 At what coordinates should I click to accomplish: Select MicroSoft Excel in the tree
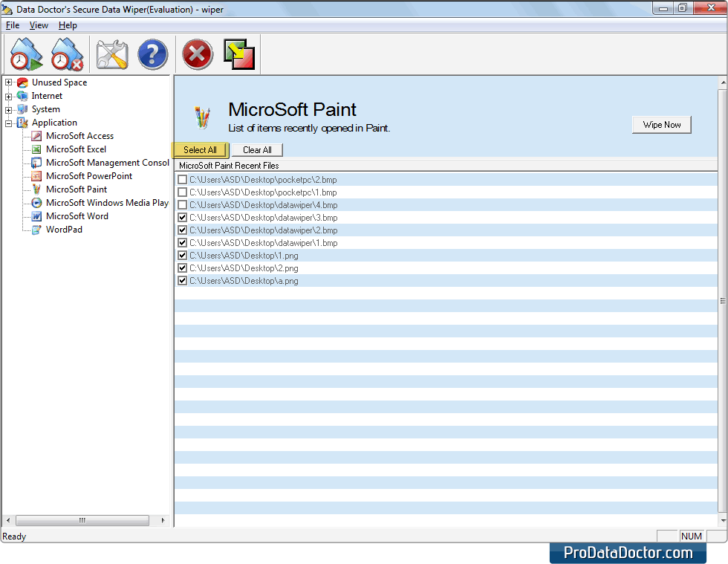76,149
